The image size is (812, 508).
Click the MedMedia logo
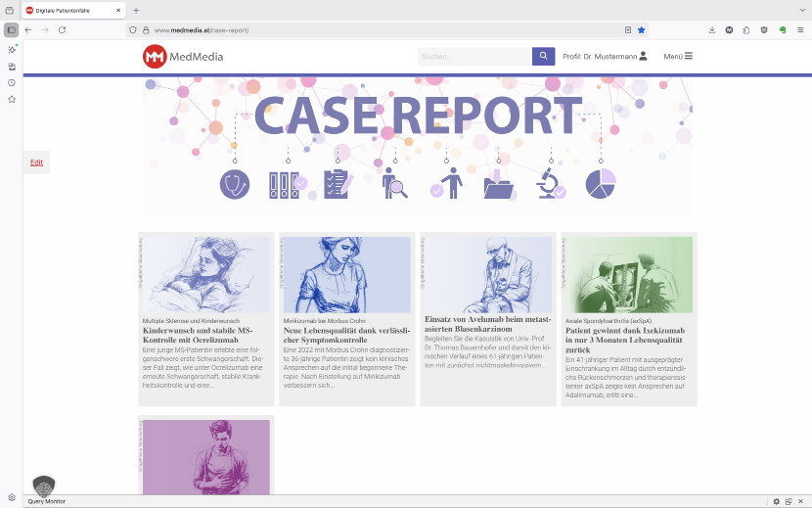click(183, 57)
